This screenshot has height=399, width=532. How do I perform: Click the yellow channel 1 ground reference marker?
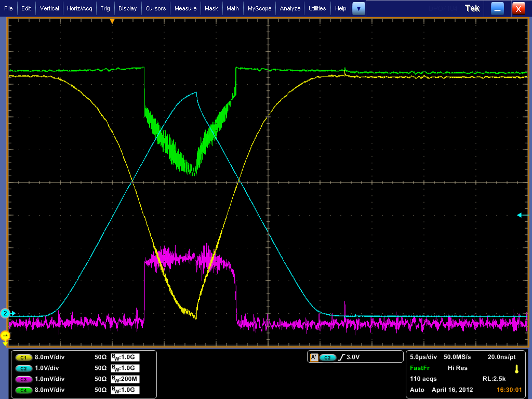5,337
